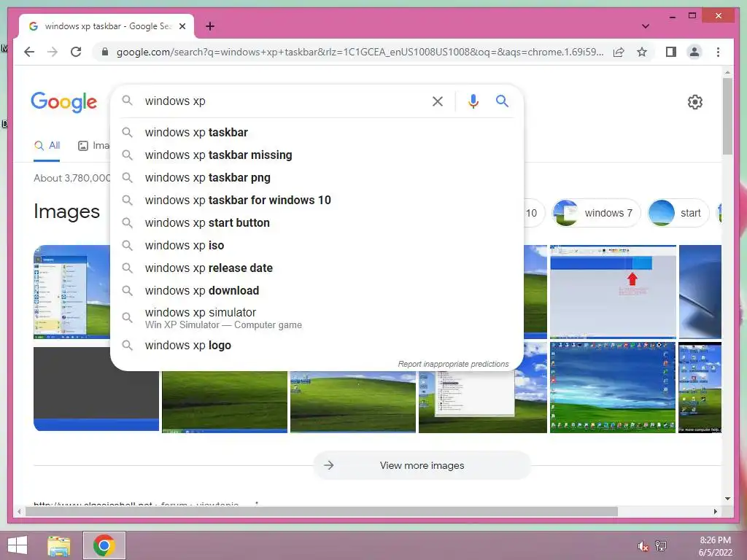Open Google quick settings gear
This screenshot has height=560, width=747.
[x=695, y=102]
